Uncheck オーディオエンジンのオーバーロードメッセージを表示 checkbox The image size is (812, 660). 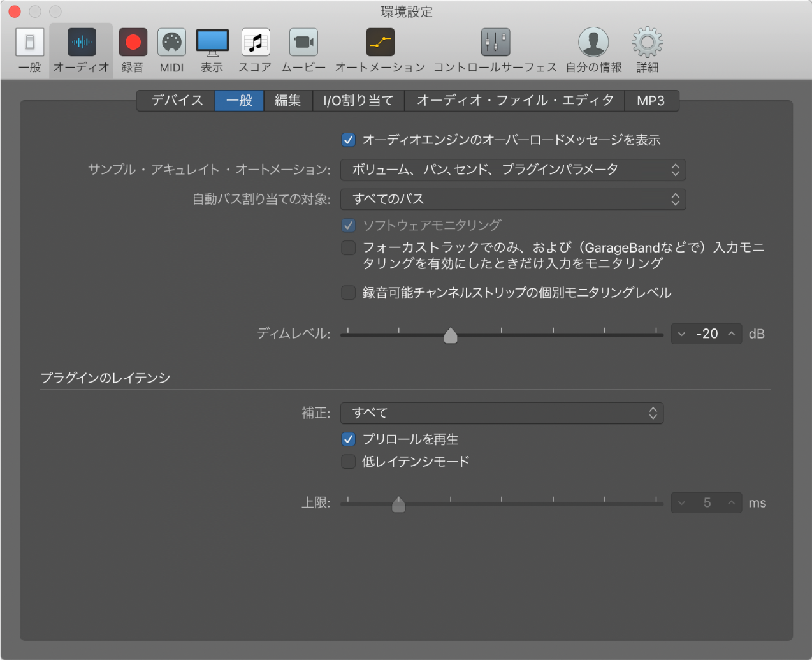(x=348, y=140)
